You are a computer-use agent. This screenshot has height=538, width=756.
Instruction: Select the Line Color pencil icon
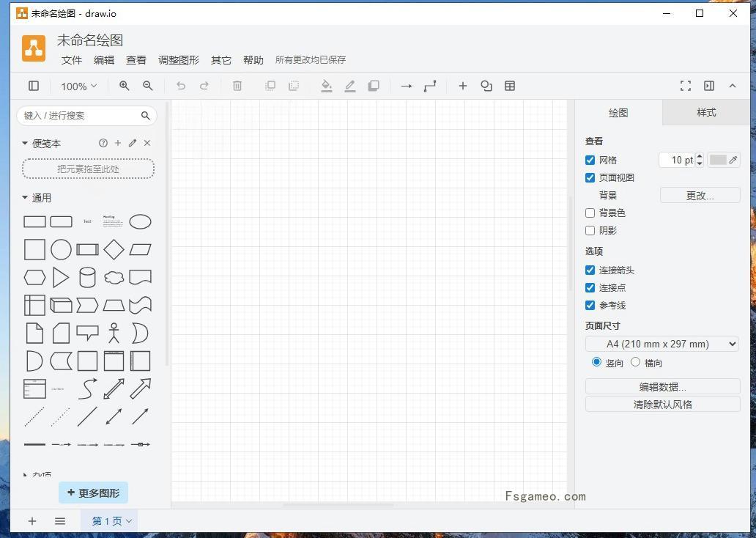coord(350,86)
